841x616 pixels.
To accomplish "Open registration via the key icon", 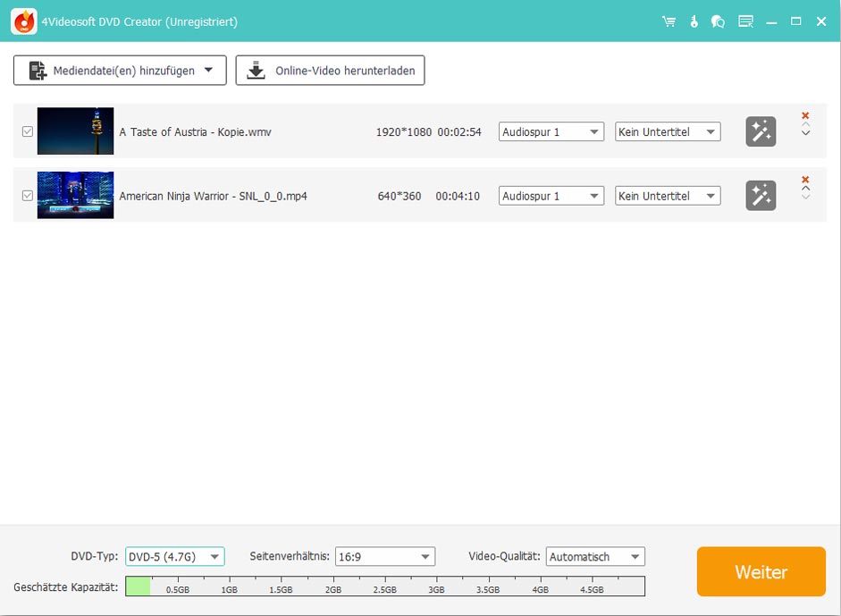I will click(x=694, y=21).
